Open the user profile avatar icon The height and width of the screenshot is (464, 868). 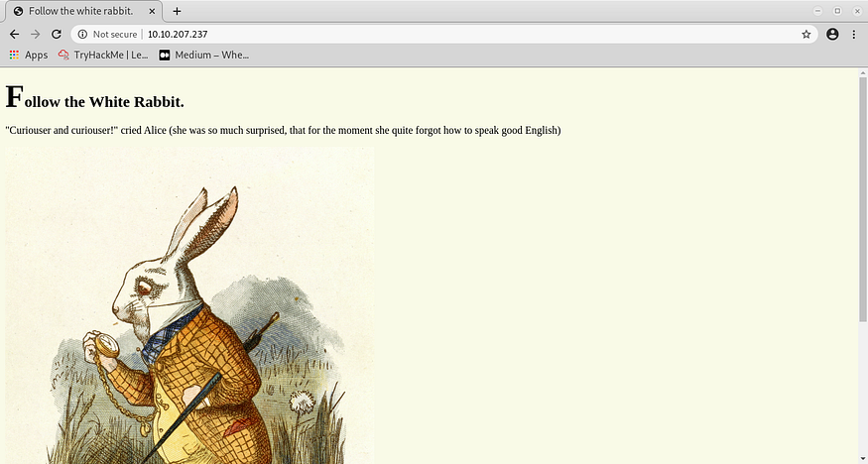pyautogui.click(x=832, y=35)
